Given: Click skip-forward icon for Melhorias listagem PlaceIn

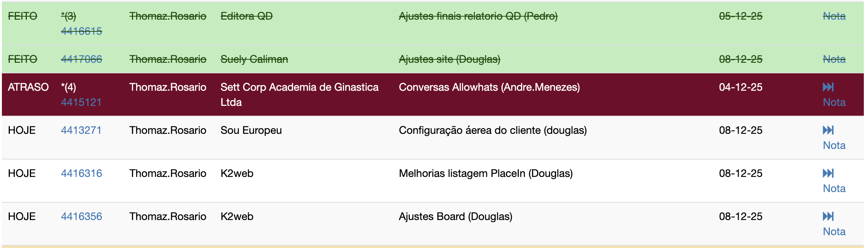Looking at the screenshot, I should tap(828, 174).
